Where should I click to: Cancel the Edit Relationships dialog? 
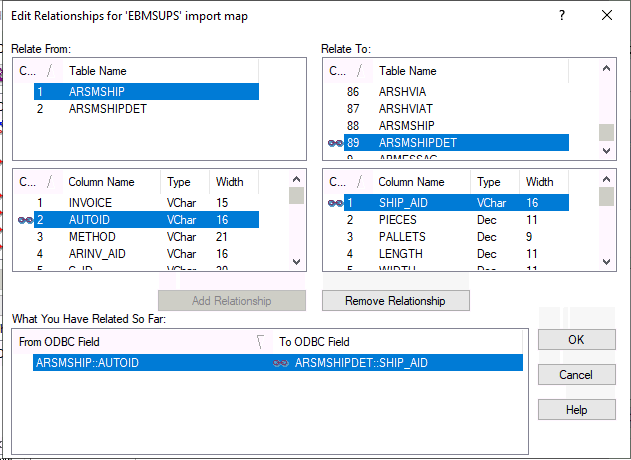(x=576, y=374)
